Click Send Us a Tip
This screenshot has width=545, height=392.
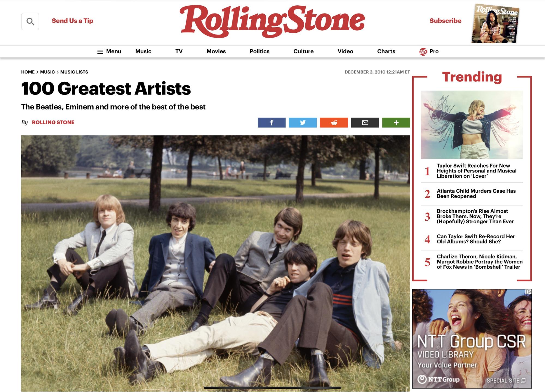pos(73,21)
